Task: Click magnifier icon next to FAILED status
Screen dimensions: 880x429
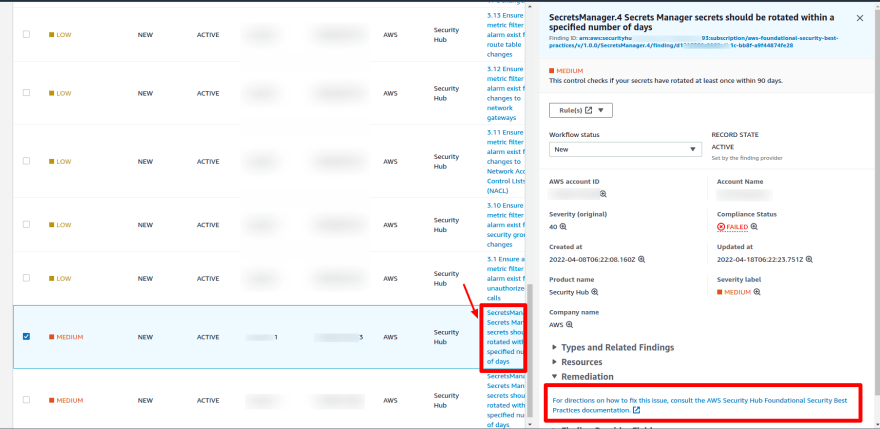Action: pyautogui.click(x=754, y=227)
